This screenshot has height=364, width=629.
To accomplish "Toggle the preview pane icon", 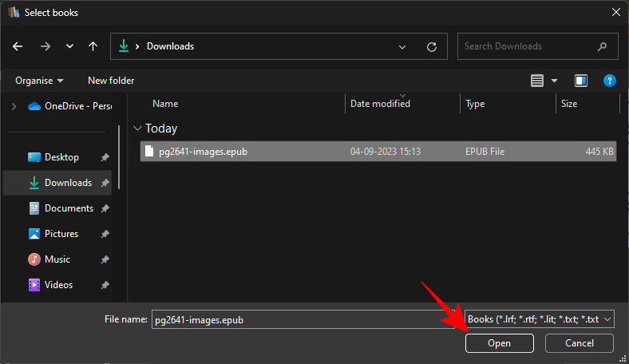I will pos(581,81).
